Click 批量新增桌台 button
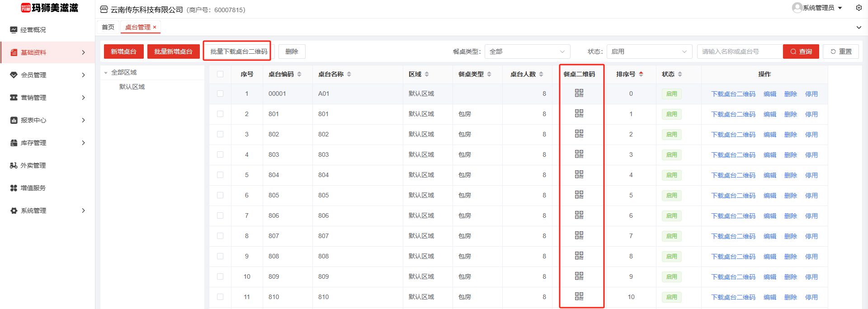Viewport: 868px width, 309px height. pyautogui.click(x=173, y=51)
